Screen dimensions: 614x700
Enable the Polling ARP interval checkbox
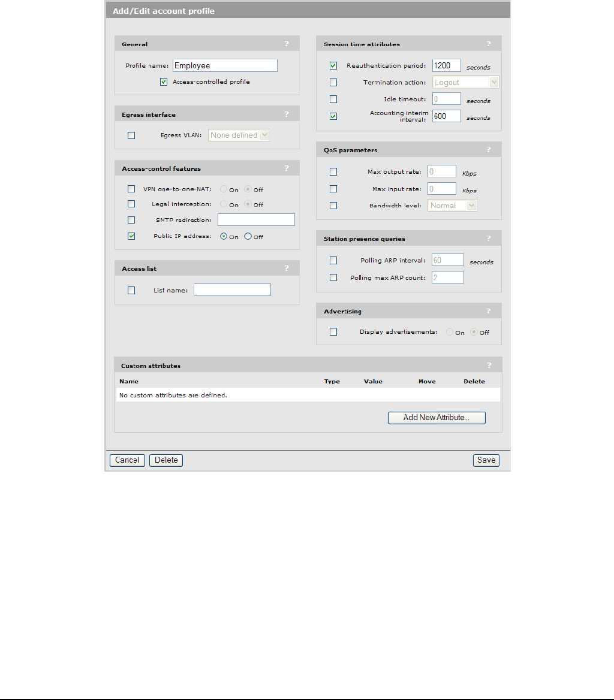(x=333, y=260)
